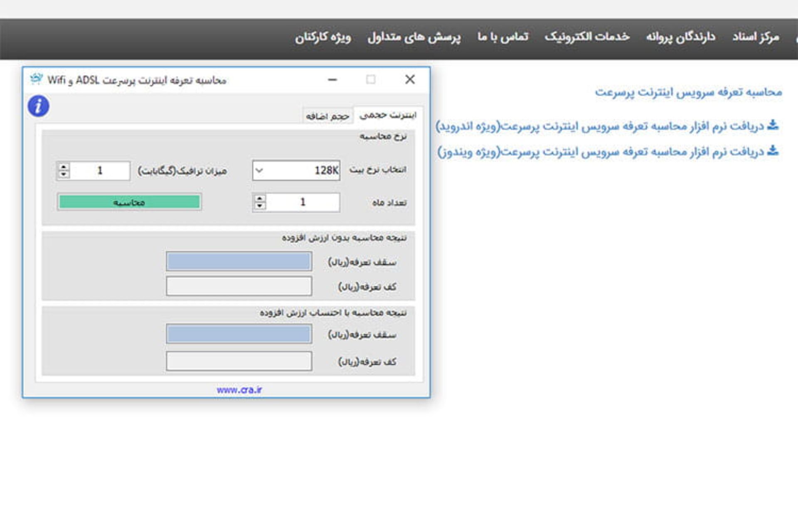This screenshot has width=798, height=532.
Task: Open ویژه کارکنان menu item
Action: (x=323, y=37)
